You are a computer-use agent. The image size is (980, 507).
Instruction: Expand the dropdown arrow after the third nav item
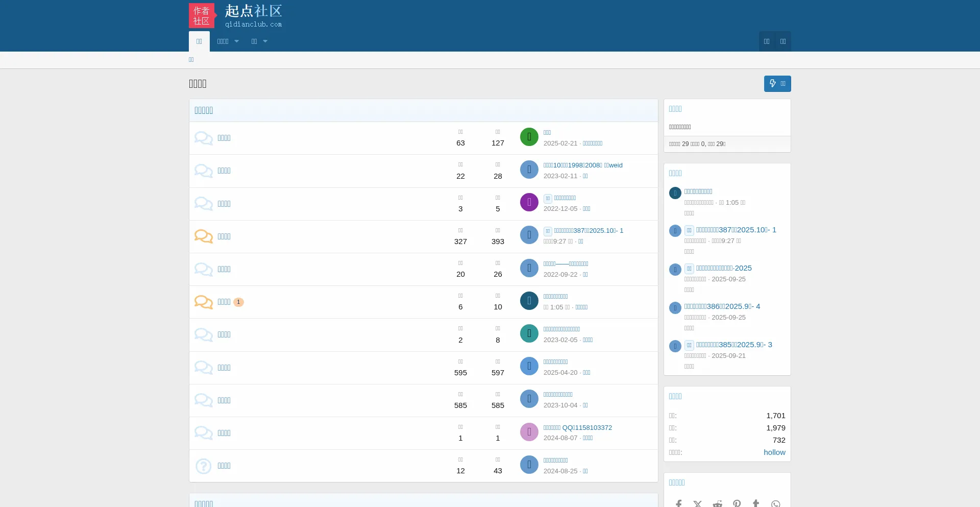[265, 41]
